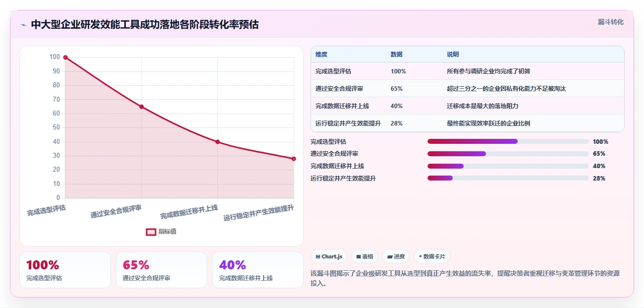This screenshot has width=644, height=308.
Task: Click table cell 通过安全合规评审
Action: 339,89
